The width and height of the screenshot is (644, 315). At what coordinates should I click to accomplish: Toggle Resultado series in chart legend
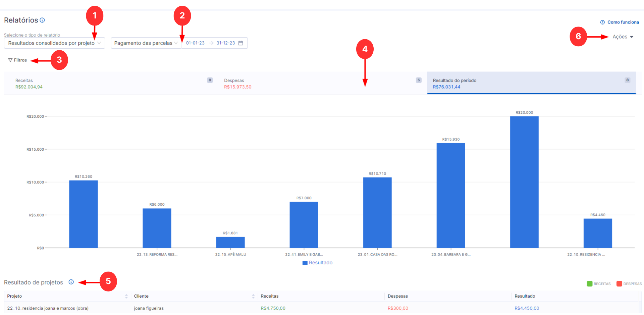[317, 263]
